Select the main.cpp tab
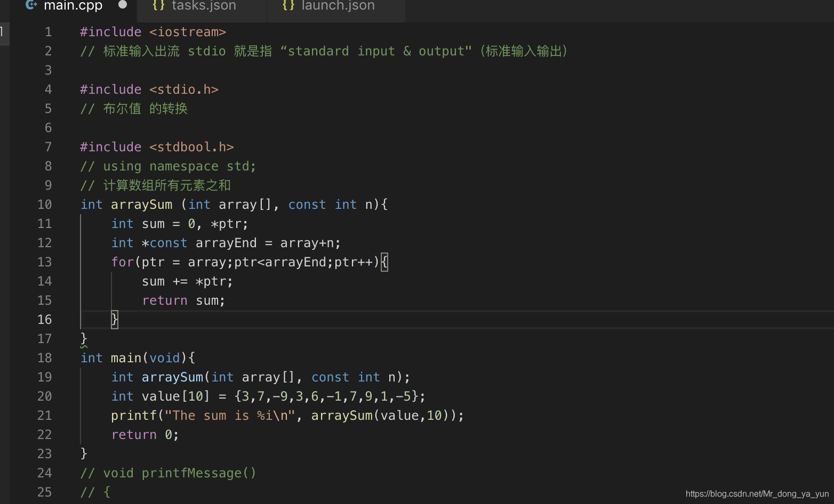Screen dimensions: 834x504 (x=73, y=6)
